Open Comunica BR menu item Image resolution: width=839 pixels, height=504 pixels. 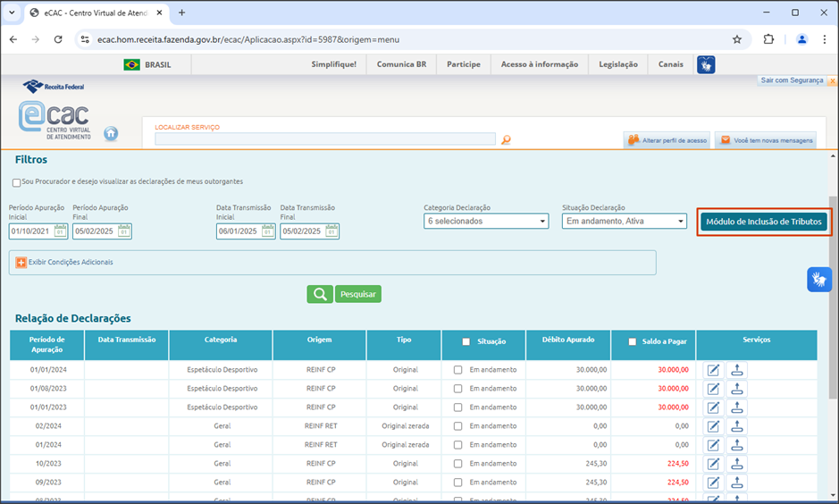(402, 64)
